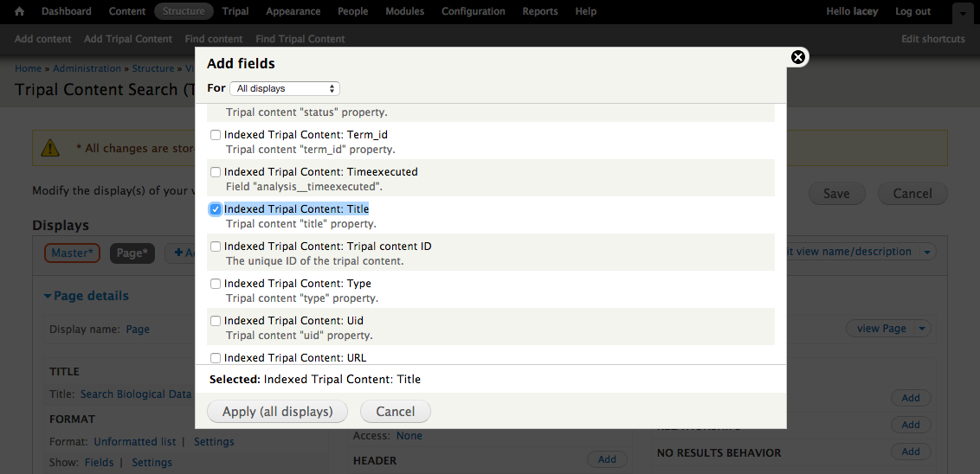This screenshot has height=474, width=980.
Task: Click Apply (all displays) button
Action: pyautogui.click(x=277, y=412)
